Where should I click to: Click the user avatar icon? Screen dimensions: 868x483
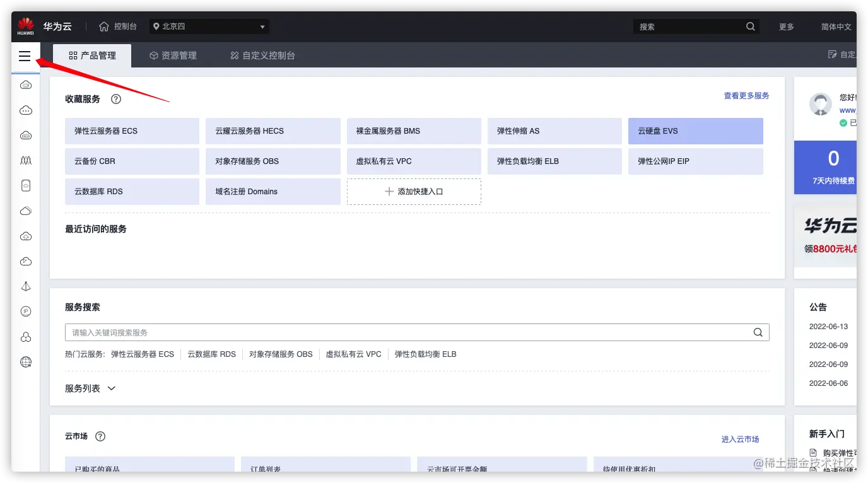click(821, 105)
